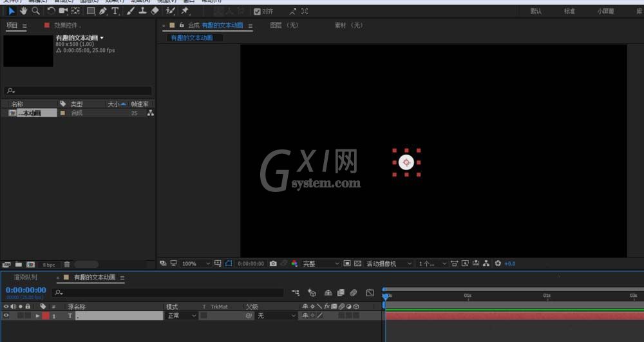Select the Zoom magnifier tool
The width and height of the screenshot is (644, 342).
35,11
